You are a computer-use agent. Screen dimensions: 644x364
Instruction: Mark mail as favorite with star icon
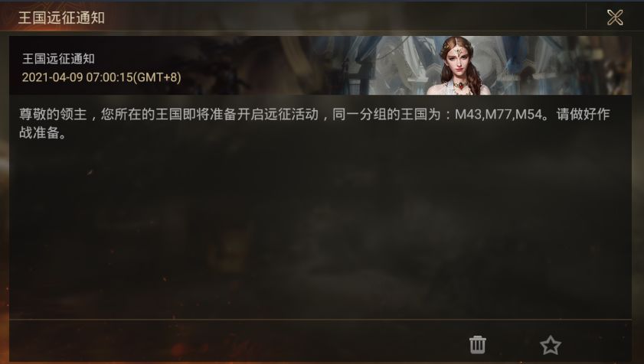point(551,345)
